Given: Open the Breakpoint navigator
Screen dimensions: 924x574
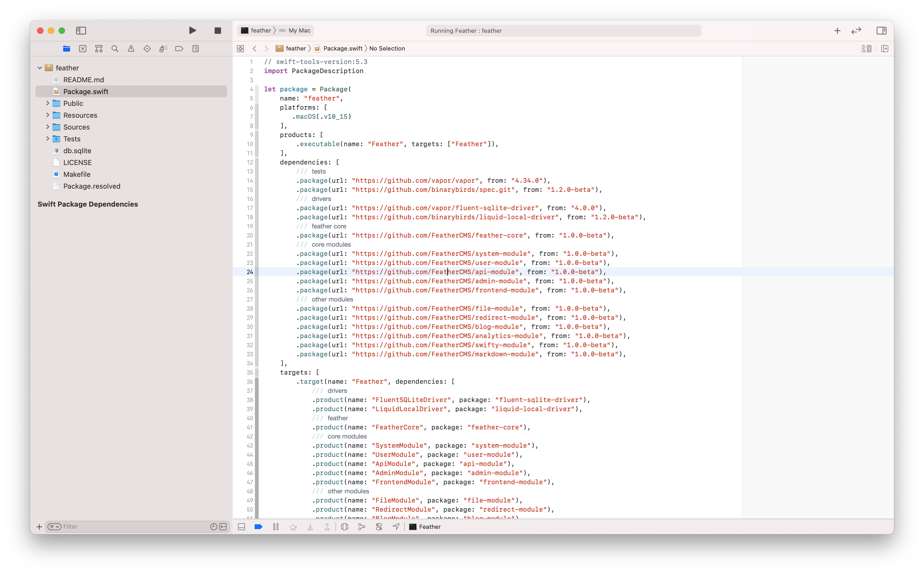Looking at the screenshot, I should (x=179, y=49).
